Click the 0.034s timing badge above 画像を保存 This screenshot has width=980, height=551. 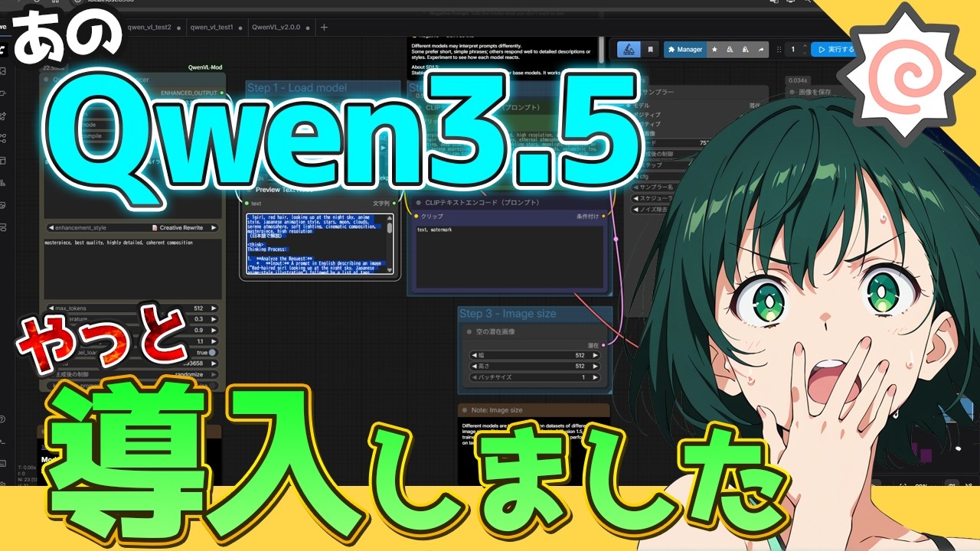797,80
